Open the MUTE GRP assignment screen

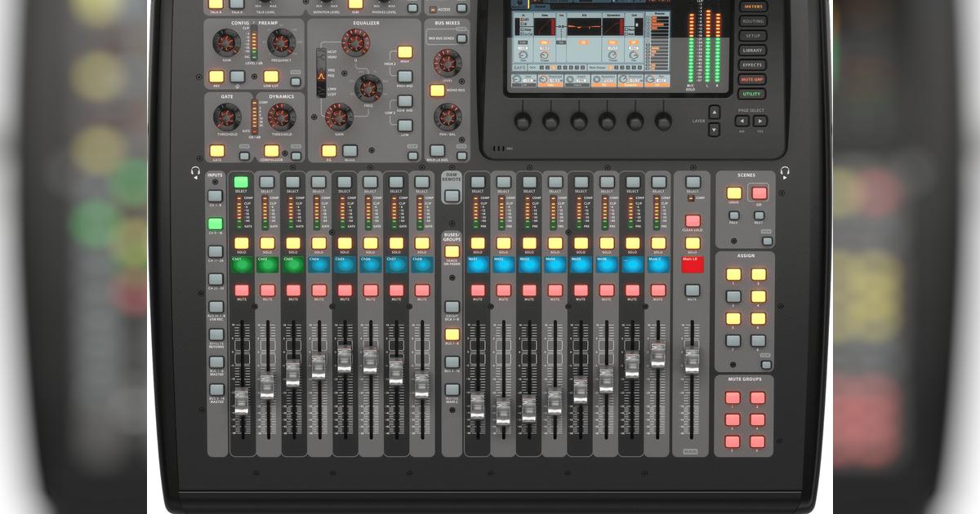coord(753,78)
